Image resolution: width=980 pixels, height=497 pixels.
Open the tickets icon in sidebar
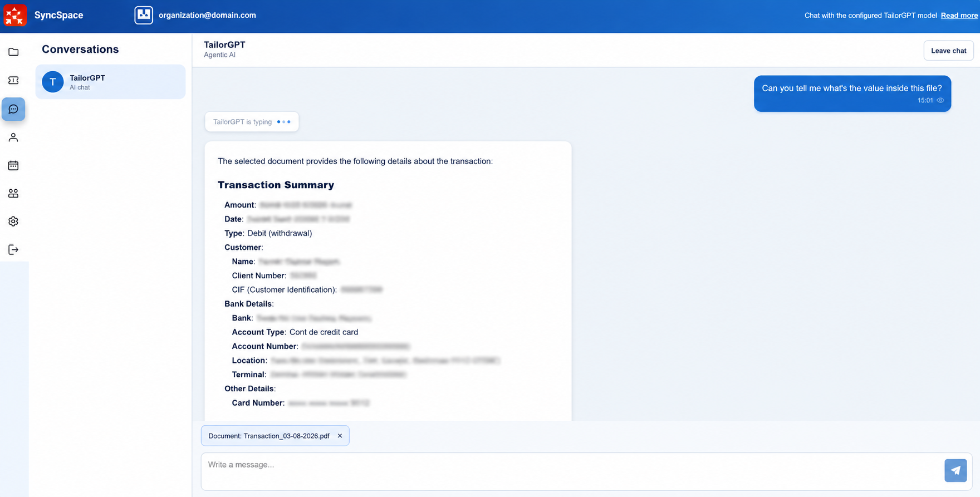point(13,81)
